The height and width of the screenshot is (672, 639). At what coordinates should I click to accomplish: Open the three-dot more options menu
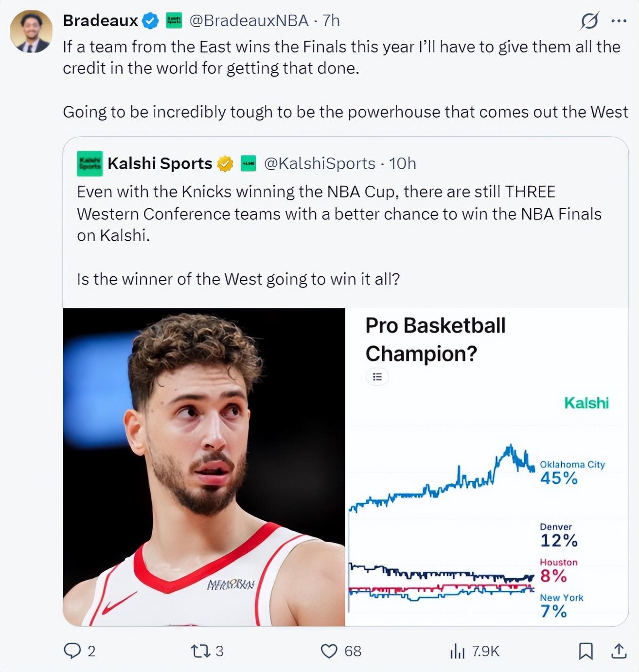tap(619, 21)
